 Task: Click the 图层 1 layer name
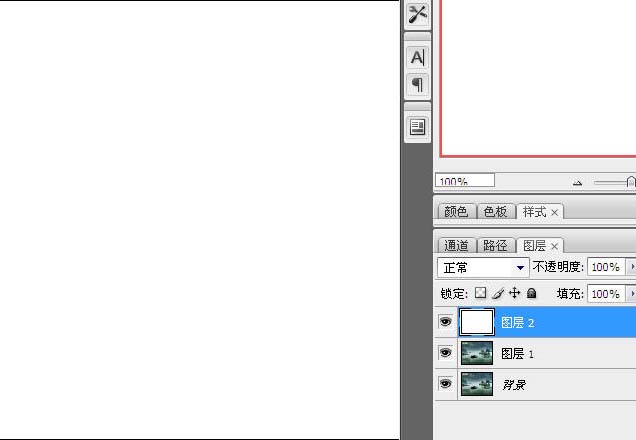pyautogui.click(x=518, y=354)
